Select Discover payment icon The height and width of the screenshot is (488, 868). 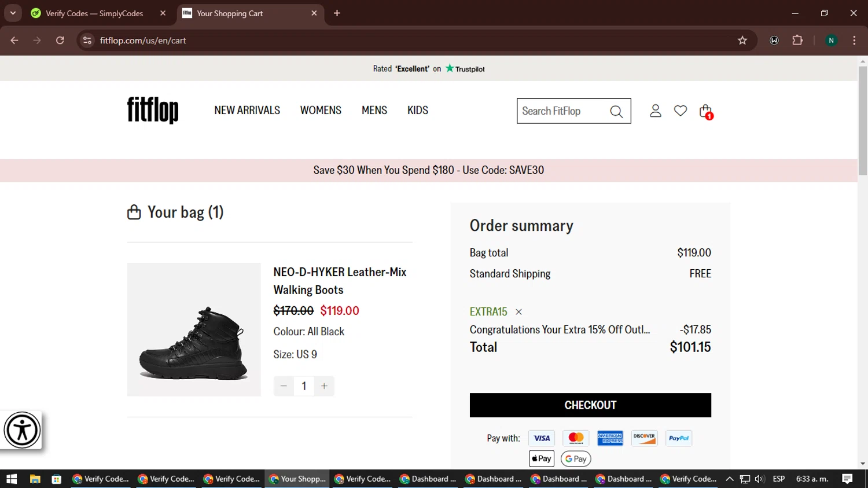pos(644,438)
